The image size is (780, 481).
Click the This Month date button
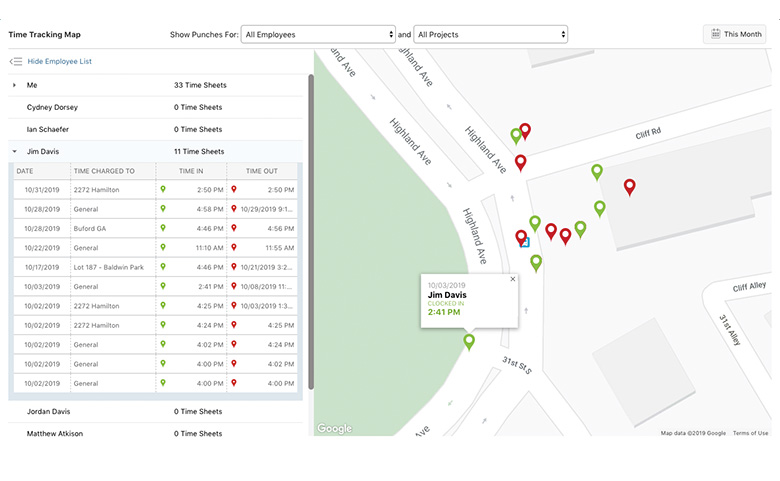coord(735,34)
